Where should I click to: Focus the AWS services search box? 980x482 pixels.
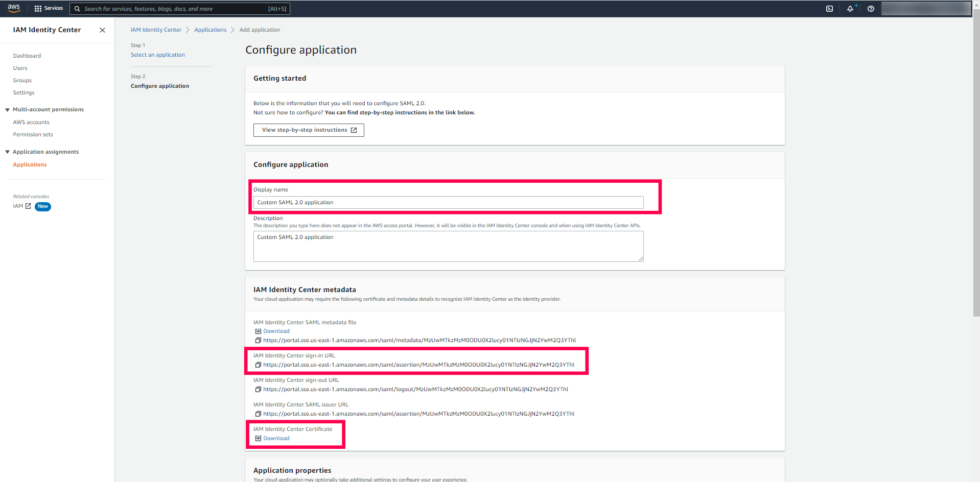(180, 9)
